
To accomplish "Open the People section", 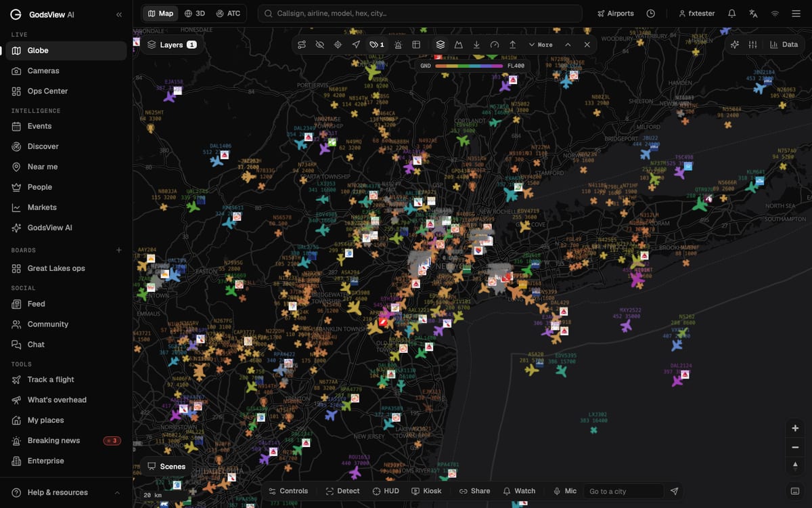I will (66, 187).
